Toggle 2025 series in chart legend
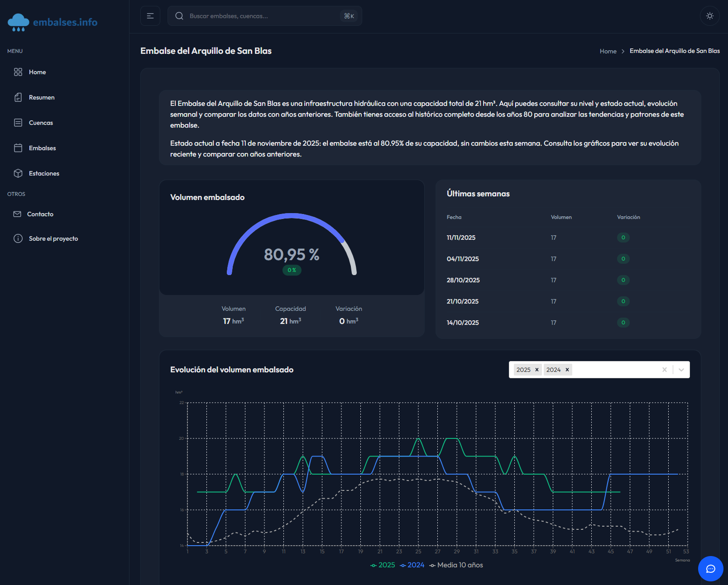728x585 pixels. [383, 565]
